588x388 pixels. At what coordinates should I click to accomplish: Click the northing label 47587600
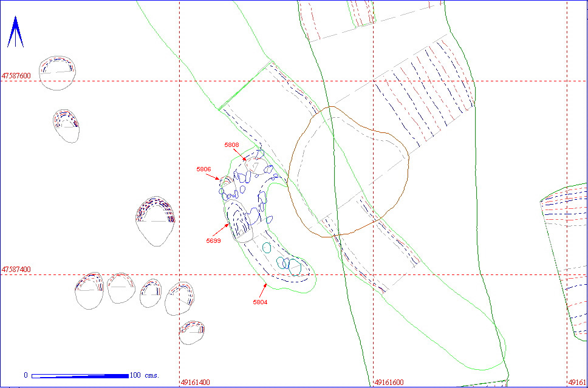16,75
